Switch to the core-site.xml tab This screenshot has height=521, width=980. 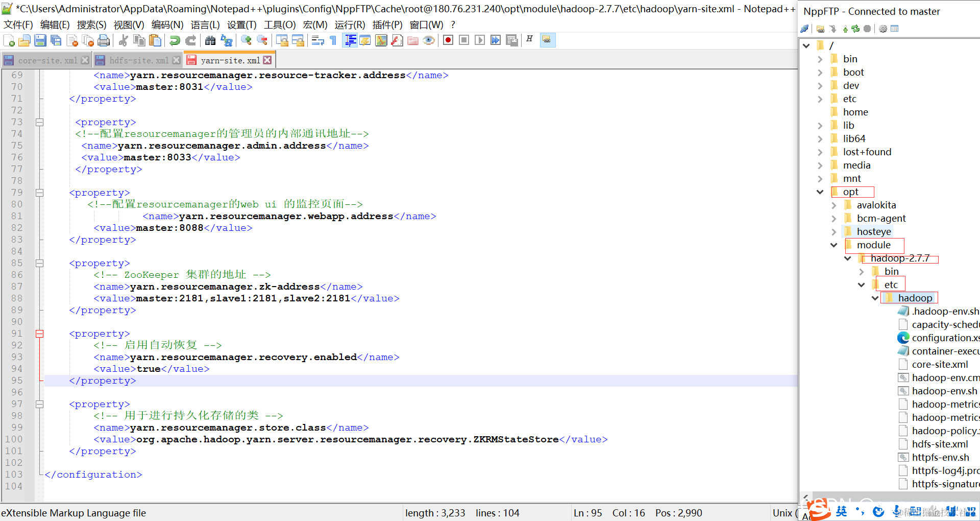coord(47,60)
